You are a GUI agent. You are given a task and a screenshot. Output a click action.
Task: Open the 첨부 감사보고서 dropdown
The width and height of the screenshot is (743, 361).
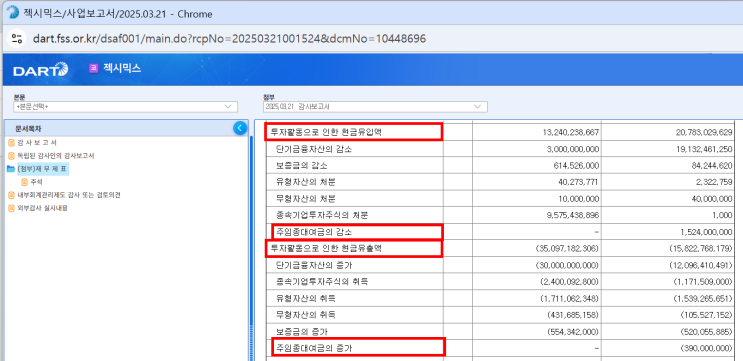(375, 107)
